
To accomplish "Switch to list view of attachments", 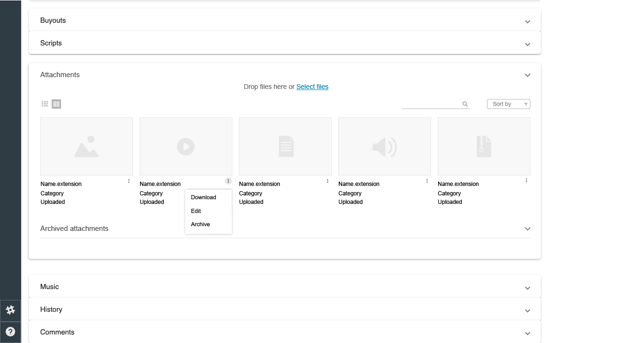I will [x=45, y=104].
